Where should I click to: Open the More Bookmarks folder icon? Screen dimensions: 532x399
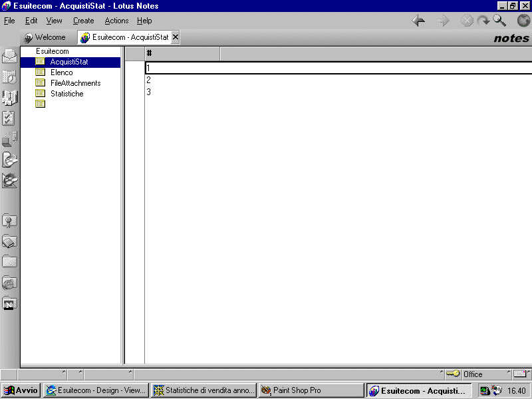pyautogui.click(x=9, y=261)
